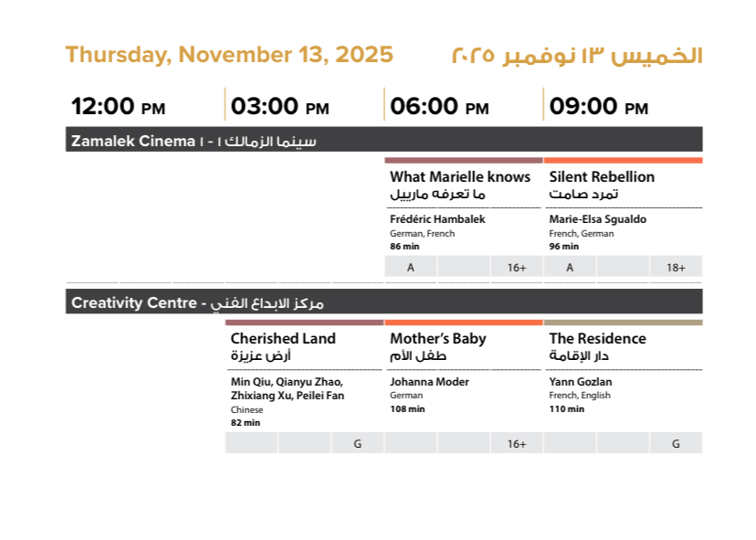
Task: Click the tan color bar above The Residence
Action: (624, 323)
